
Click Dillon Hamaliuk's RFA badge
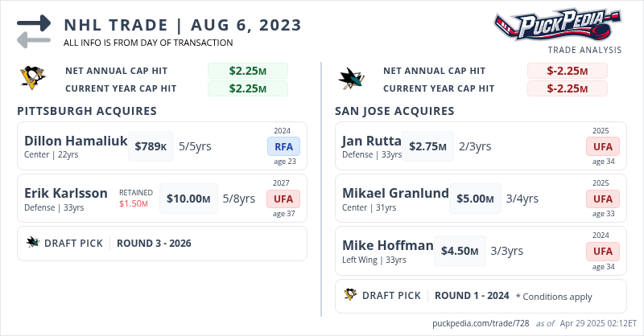coord(283,146)
